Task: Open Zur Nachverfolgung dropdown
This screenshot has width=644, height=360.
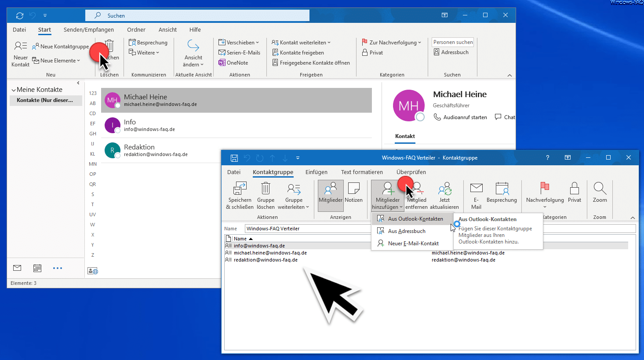Action: (x=391, y=43)
